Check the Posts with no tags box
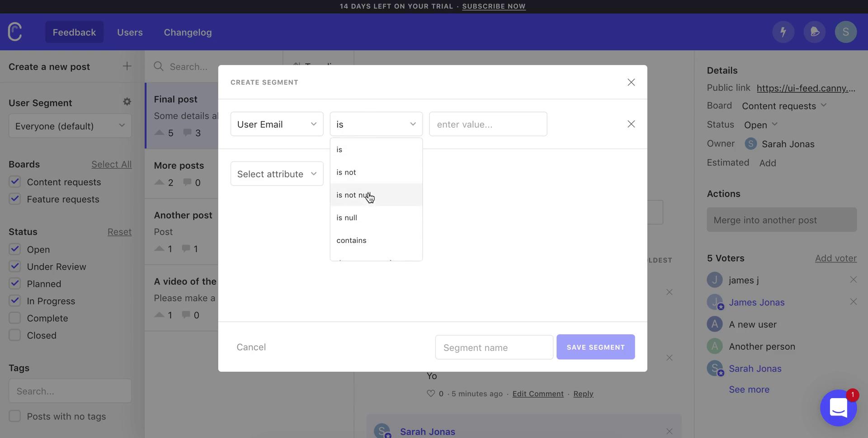This screenshot has height=438, width=868. click(x=15, y=416)
